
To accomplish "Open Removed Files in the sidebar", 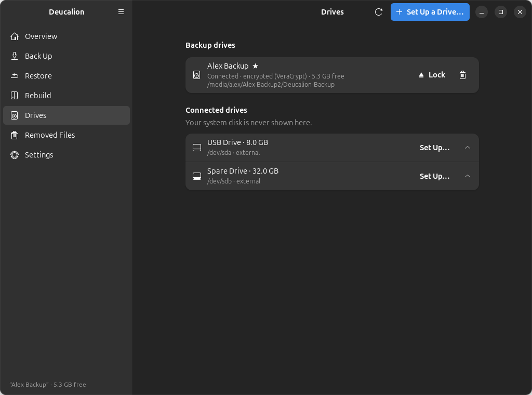I will [66, 135].
